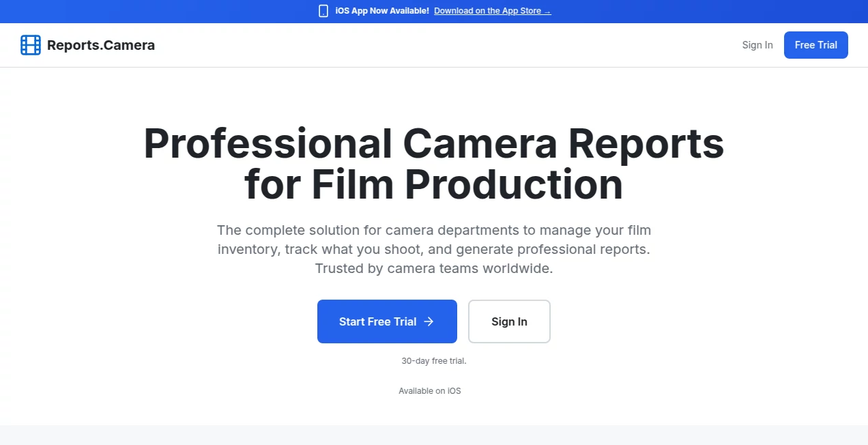Image resolution: width=868 pixels, height=445 pixels.
Task: Click the hero subtitle paragraph text
Action: pos(434,249)
